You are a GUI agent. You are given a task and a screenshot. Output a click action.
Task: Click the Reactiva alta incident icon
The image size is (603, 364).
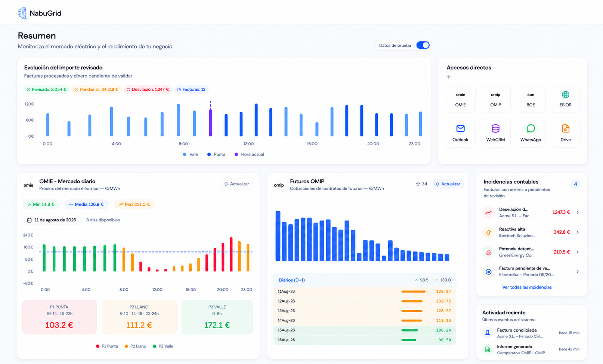(x=488, y=232)
